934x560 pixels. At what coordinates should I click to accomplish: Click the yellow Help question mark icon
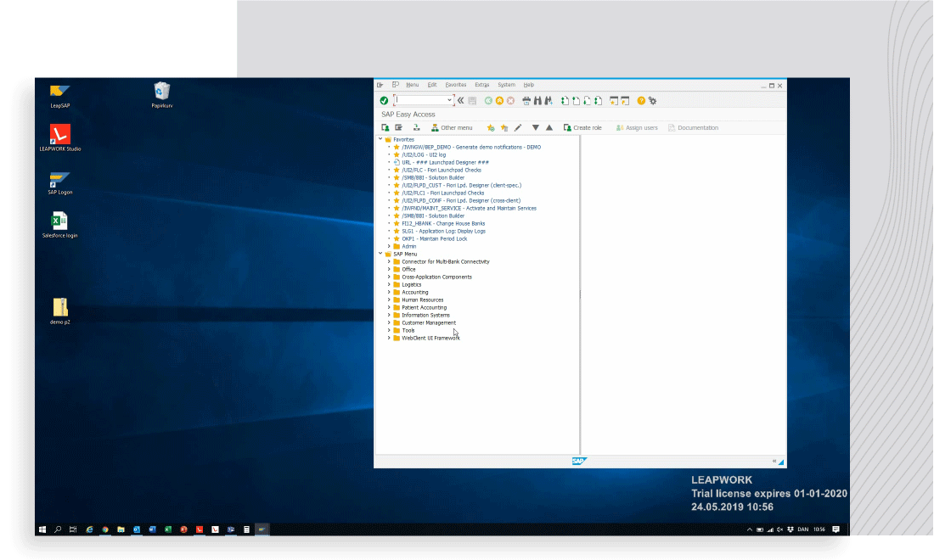641,100
